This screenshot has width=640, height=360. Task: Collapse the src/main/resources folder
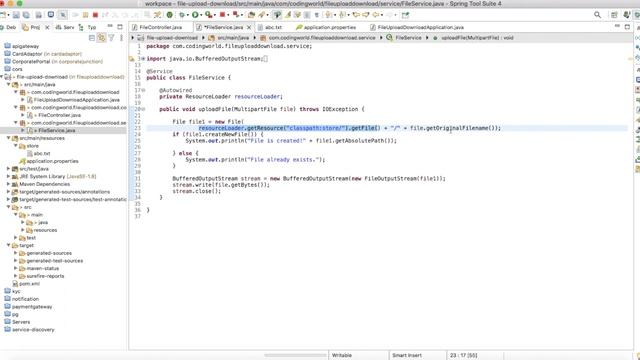(9, 138)
